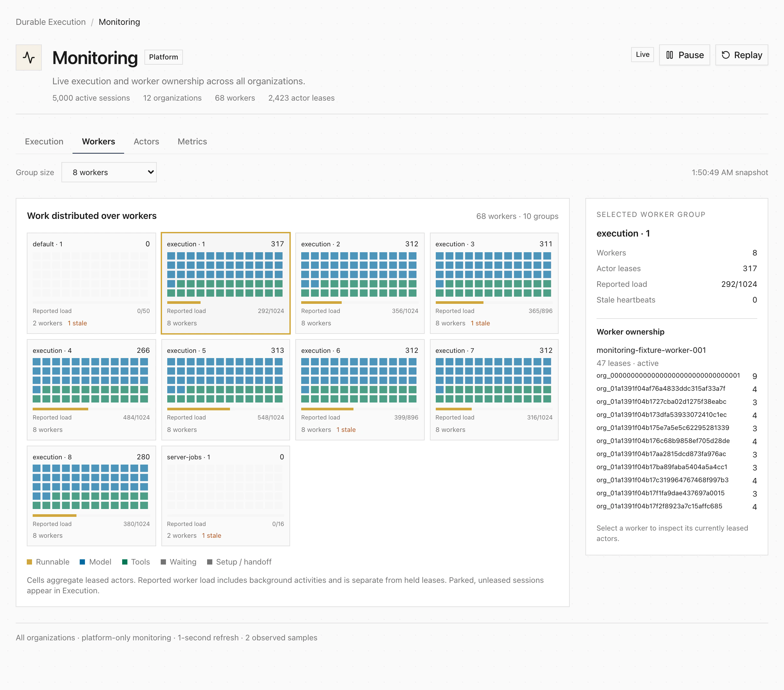
Task: Click the execution · 4 reported load bar
Action: 91,409
